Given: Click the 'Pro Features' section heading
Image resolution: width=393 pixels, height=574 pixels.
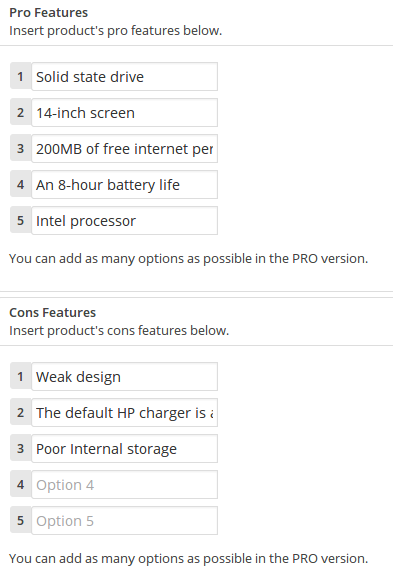Looking at the screenshot, I should (49, 12).
